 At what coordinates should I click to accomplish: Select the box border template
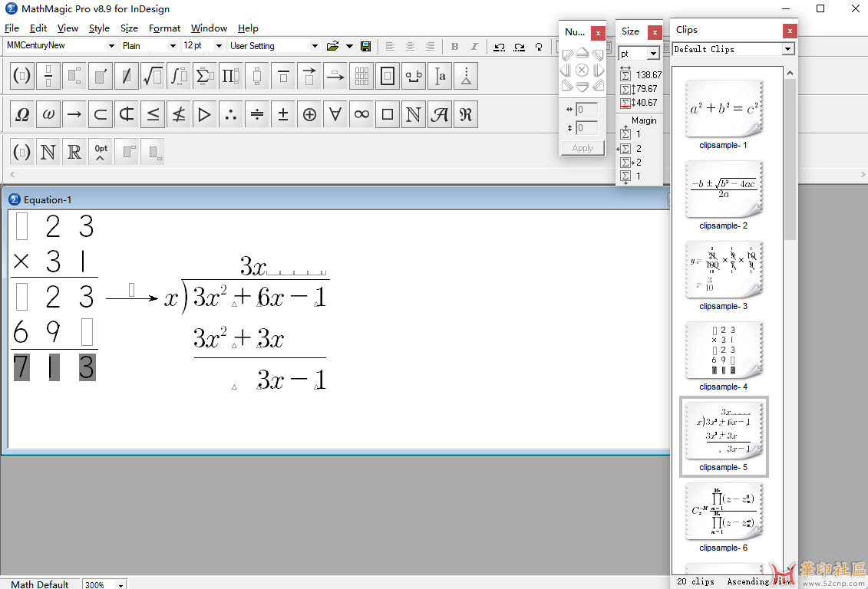[388, 76]
